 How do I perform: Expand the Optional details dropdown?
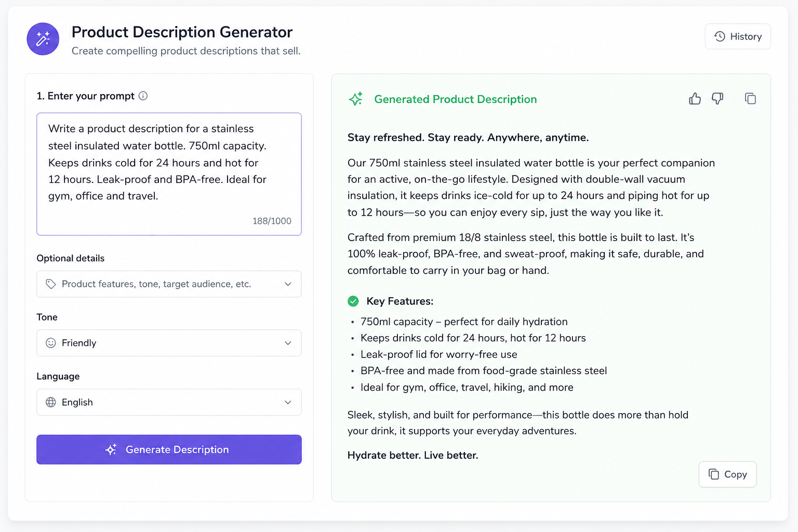pos(169,284)
